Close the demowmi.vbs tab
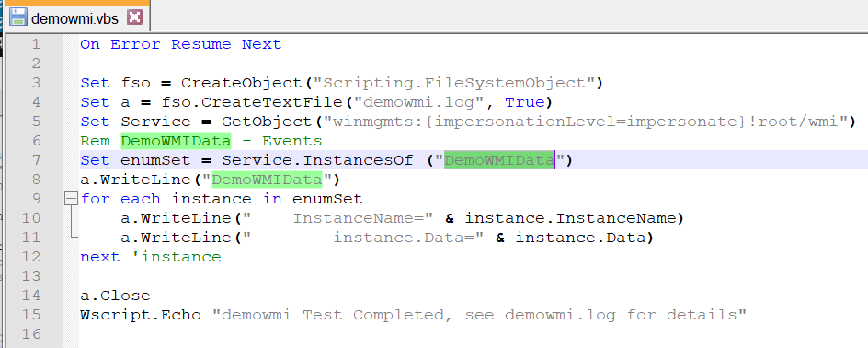Screen dimensions: 868x348 coord(134,17)
